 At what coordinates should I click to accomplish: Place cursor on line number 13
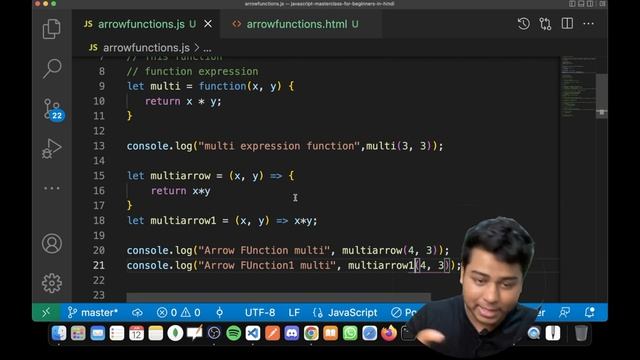[x=99, y=146]
